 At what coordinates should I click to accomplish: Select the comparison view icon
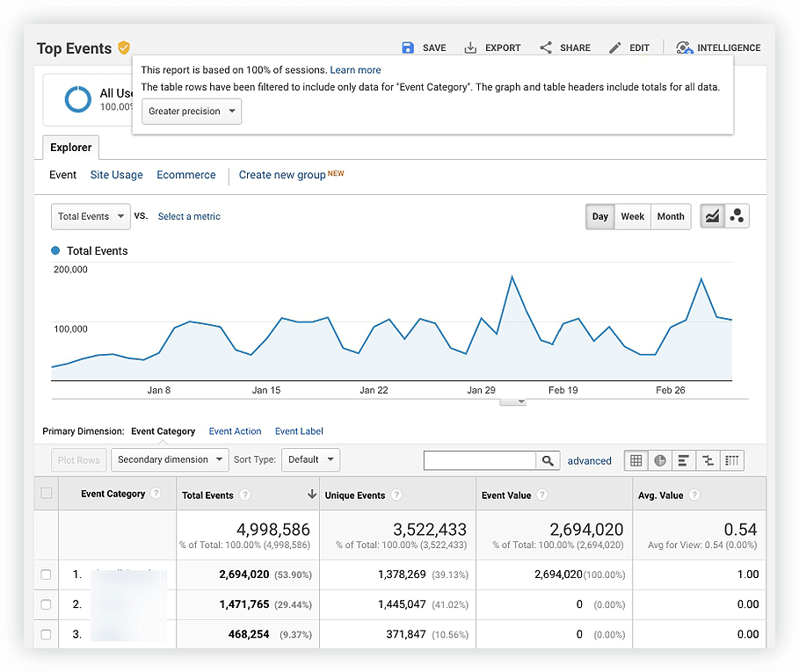coord(708,460)
